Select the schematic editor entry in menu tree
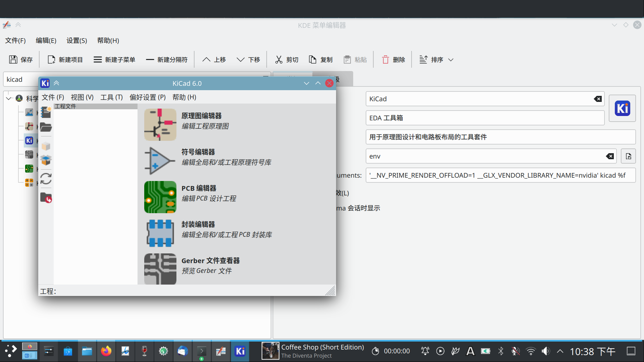The width and height of the screenshot is (644, 362). 29,126
